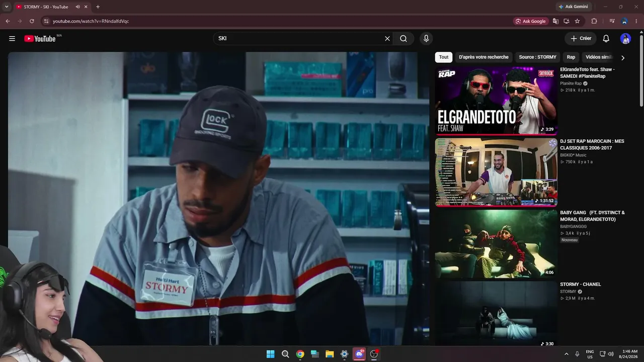Go back in browser history
The width and height of the screenshot is (644, 362).
tap(8, 21)
